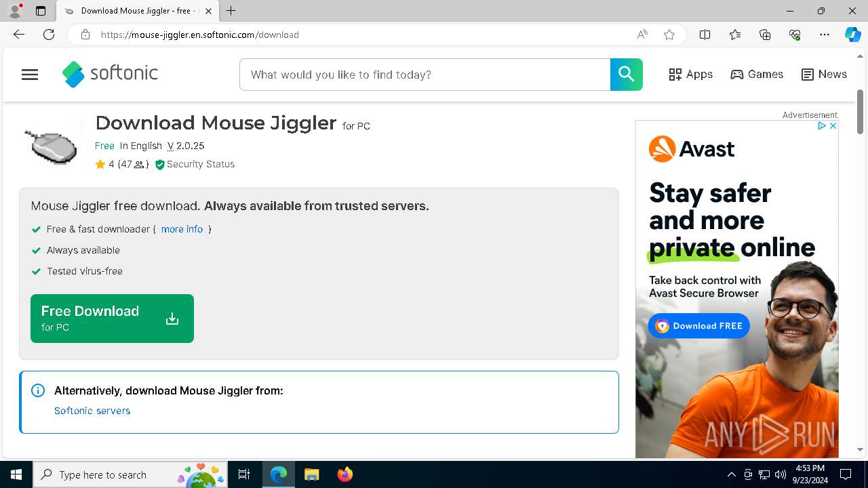Viewport: 868px width, 488px height.
Task: Open the star rating reviews link
Action: (x=122, y=164)
